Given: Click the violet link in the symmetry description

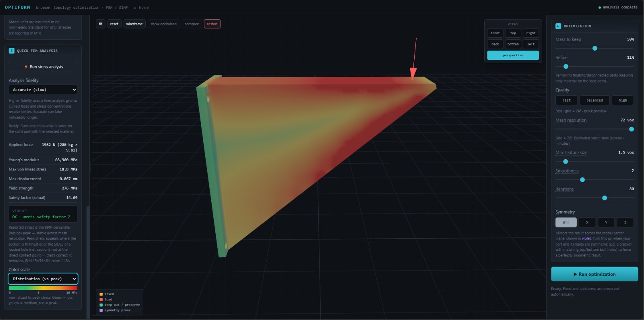Looking at the screenshot, I should (586, 238).
